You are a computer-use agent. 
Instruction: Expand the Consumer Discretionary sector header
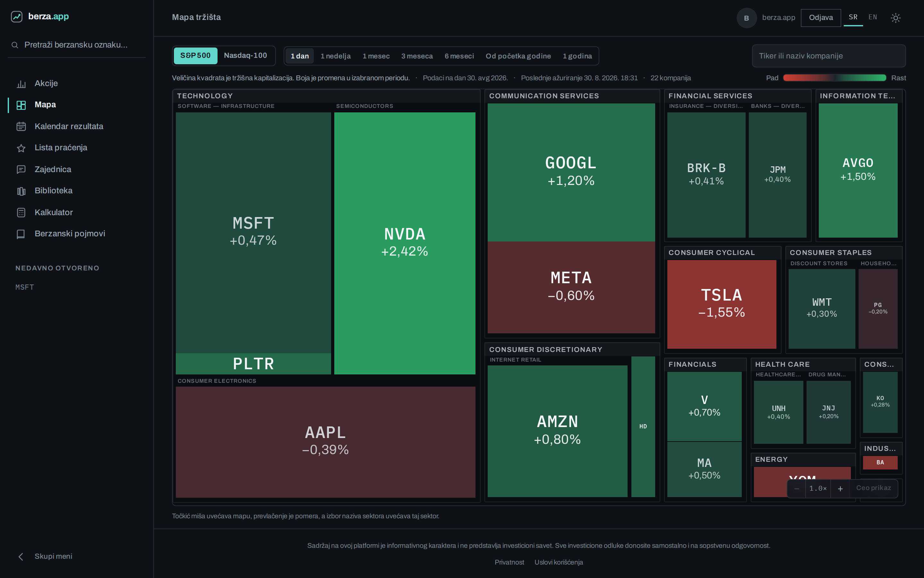coord(572,350)
